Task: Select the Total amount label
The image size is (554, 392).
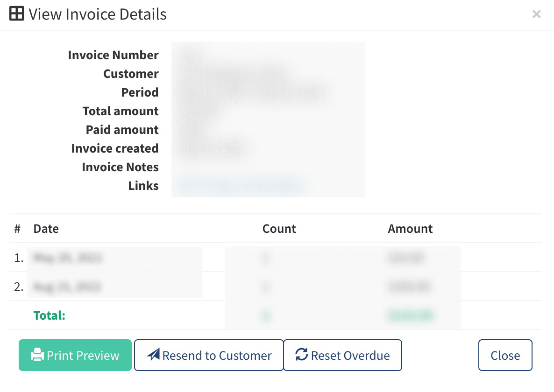Action: (121, 111)
